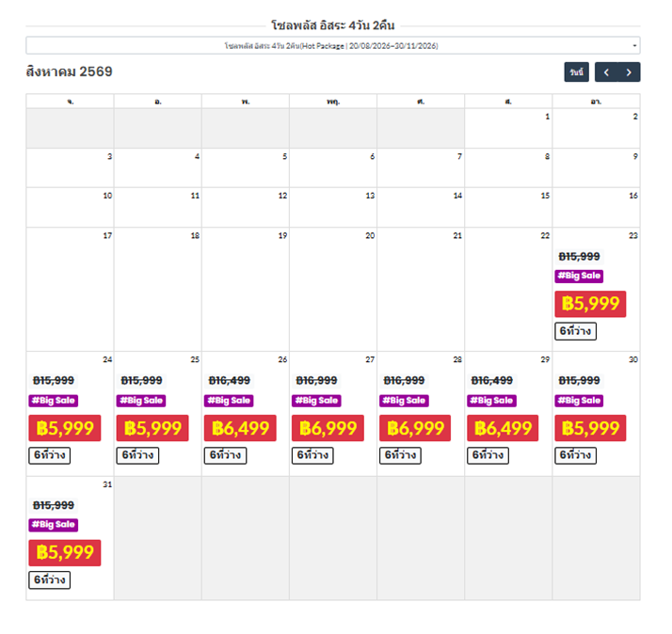Click the สิงหาคม 2569 month title
672x634 pixels.
69,71
